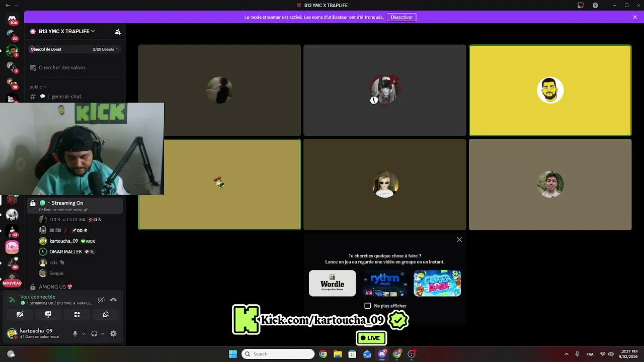Image resolution: width=644 pixels, height=362 pixels.
Task: Click the FRA language indicator
Action: point(590,354)
